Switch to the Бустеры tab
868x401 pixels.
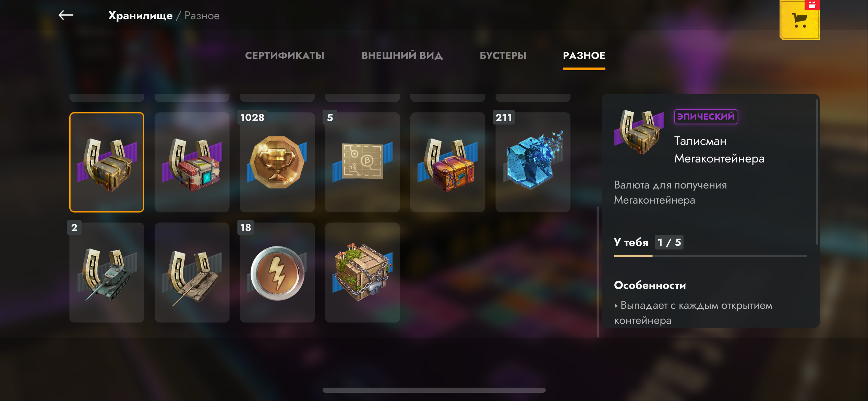pyautogui.click(x=503, y=56)
